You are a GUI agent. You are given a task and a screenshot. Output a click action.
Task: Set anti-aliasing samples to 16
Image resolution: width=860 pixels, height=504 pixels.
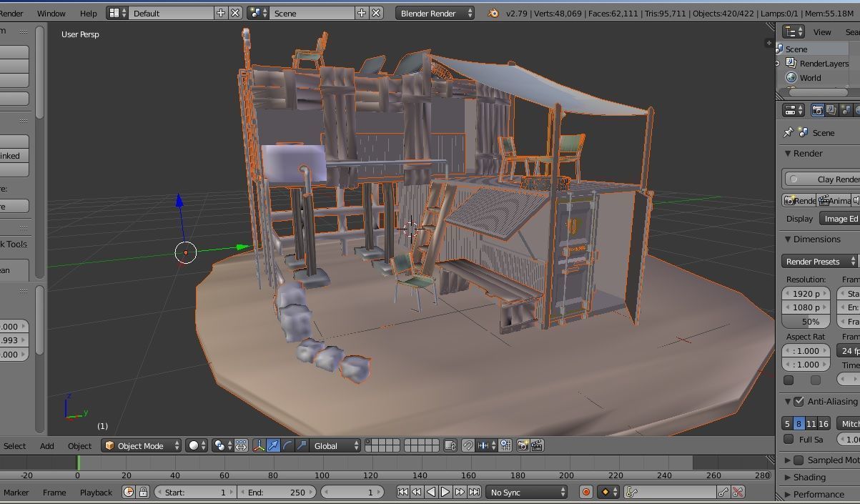point(824,424)
